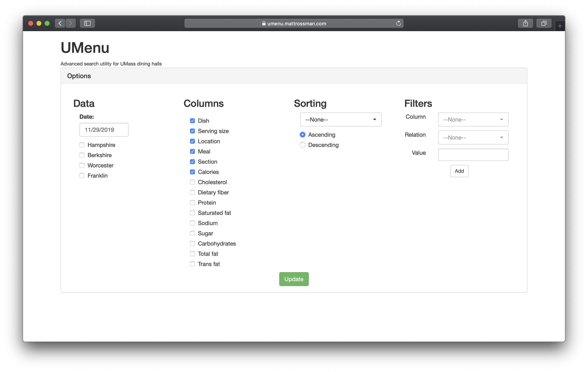Uncheck the Calories column
The width and height of the screenshot is (588, 372).
point(192,172)
